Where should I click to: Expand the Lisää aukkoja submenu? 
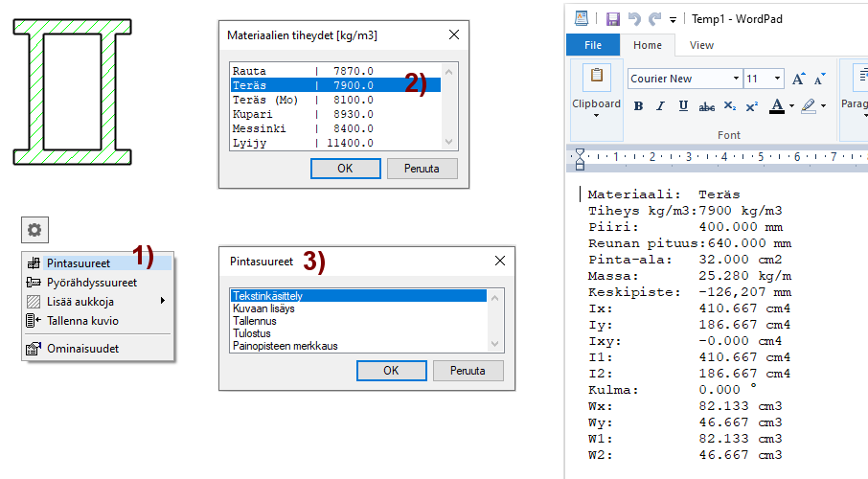[x=162, y=302]
